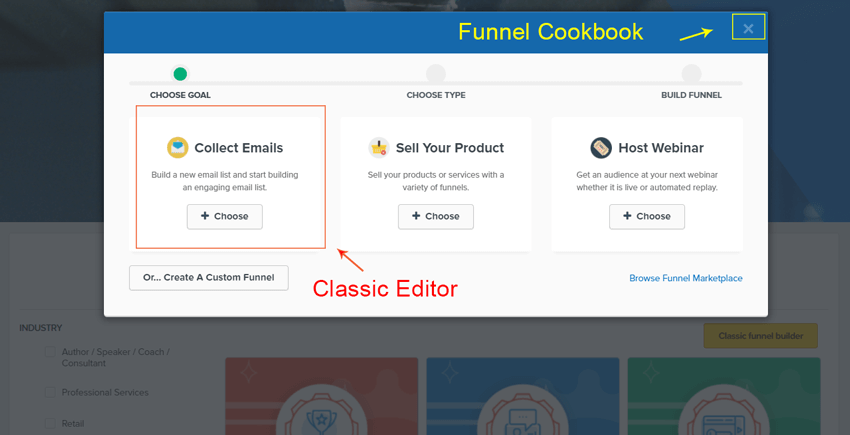Click the CHOOSE TYPE step label
The image size is (850, 435).
pyautogui.click(x=436, y=95)
